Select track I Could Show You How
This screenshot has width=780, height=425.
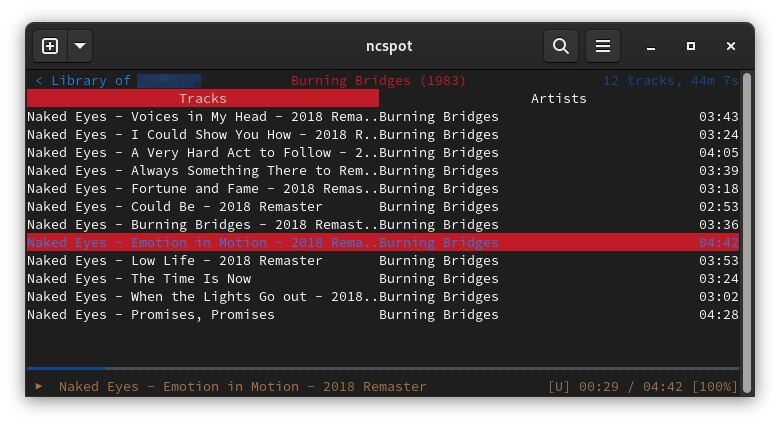(x=200, y=135)
